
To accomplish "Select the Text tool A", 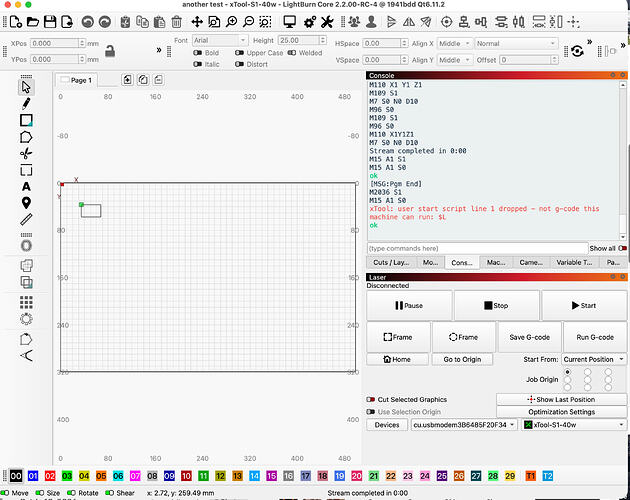I will pos(26,186).
